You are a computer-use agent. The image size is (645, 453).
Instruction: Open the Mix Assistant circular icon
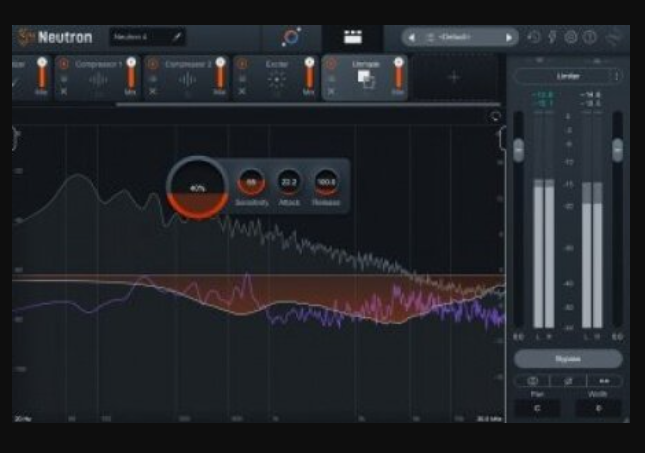click(x=291, y=37)
